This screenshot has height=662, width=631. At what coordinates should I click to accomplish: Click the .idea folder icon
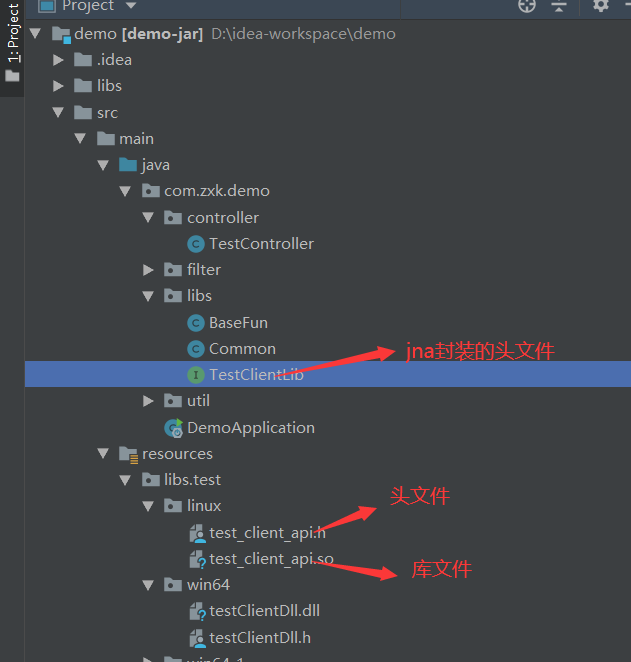click(83, 60)
